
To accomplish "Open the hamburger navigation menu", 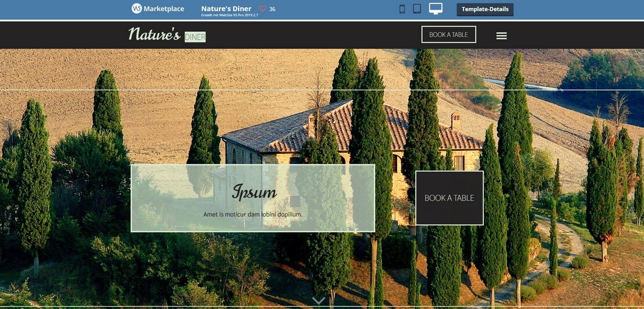I will [502, 36].
